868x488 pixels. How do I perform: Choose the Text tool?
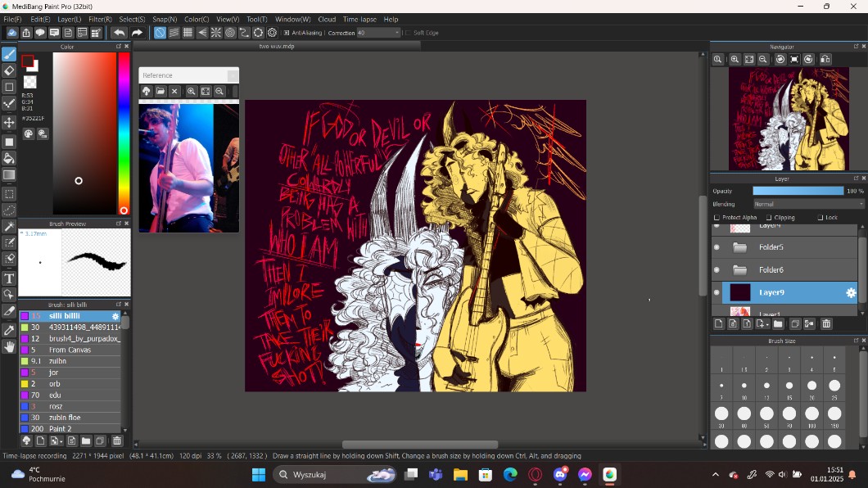(x=9, y=278)
